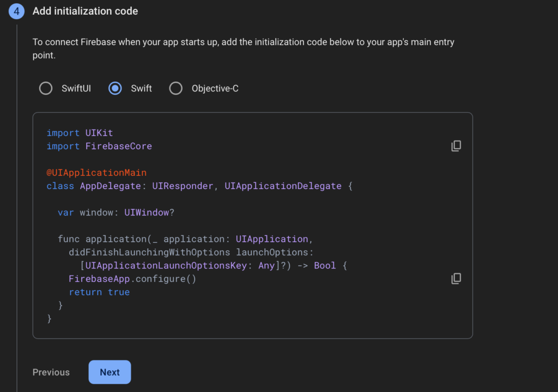The height and width of the screenshot is (392, 558).
Task: Select the Swift code sample option
Action: click(115, 88)
